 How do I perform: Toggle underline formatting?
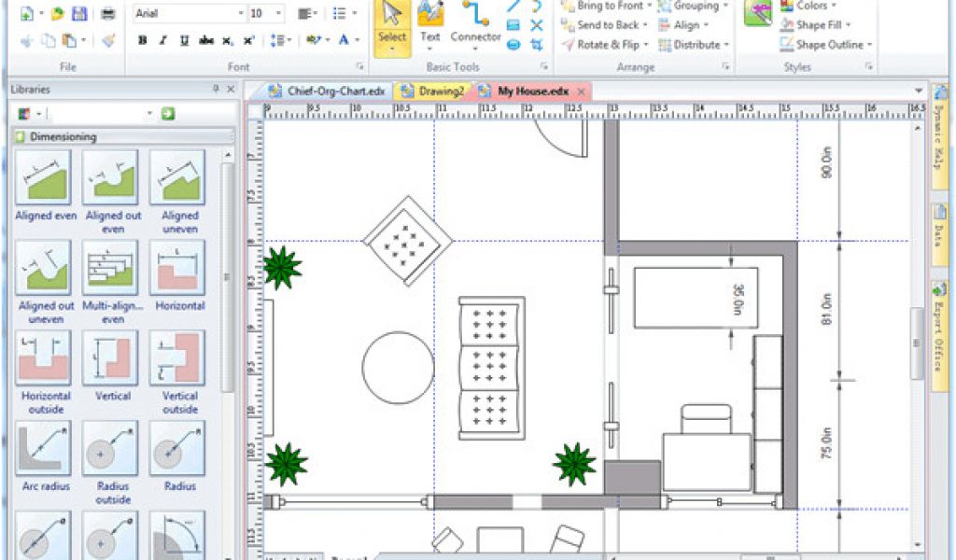pos(184,40)
